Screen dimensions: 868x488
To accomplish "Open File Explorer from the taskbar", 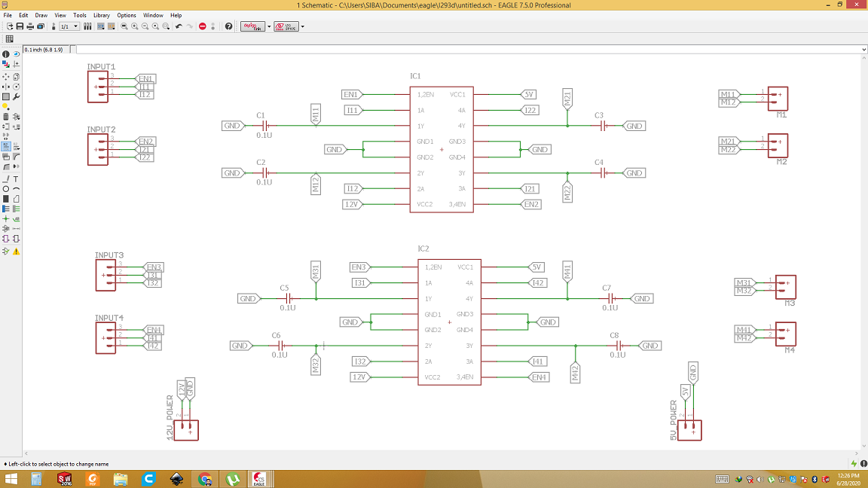I will (120, 479).
